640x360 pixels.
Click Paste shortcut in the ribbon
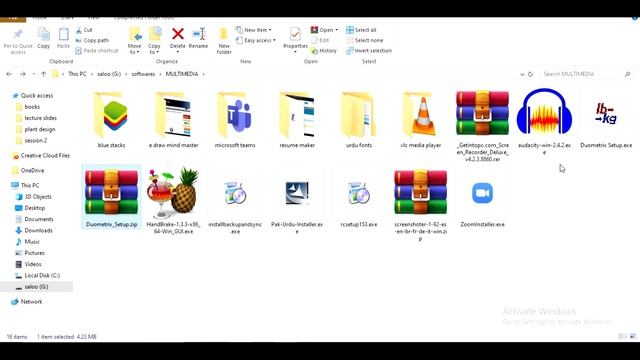[x=97, y=51]
